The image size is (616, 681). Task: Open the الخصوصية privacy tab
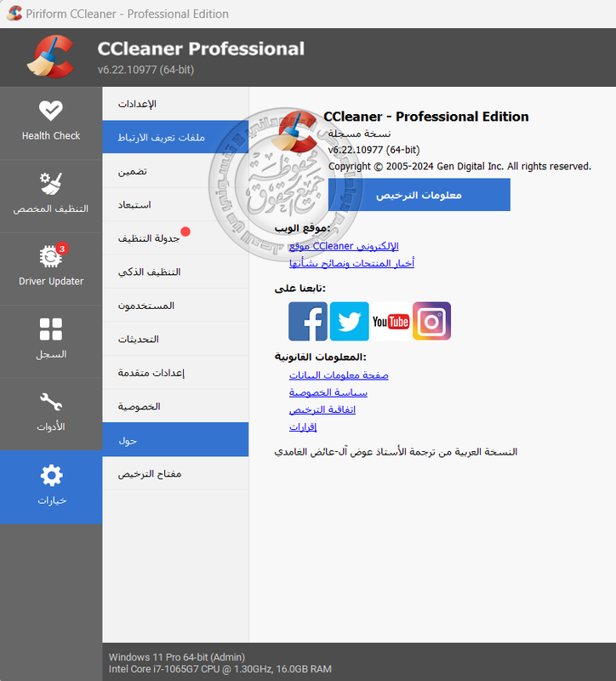click(x=175, y=407)
